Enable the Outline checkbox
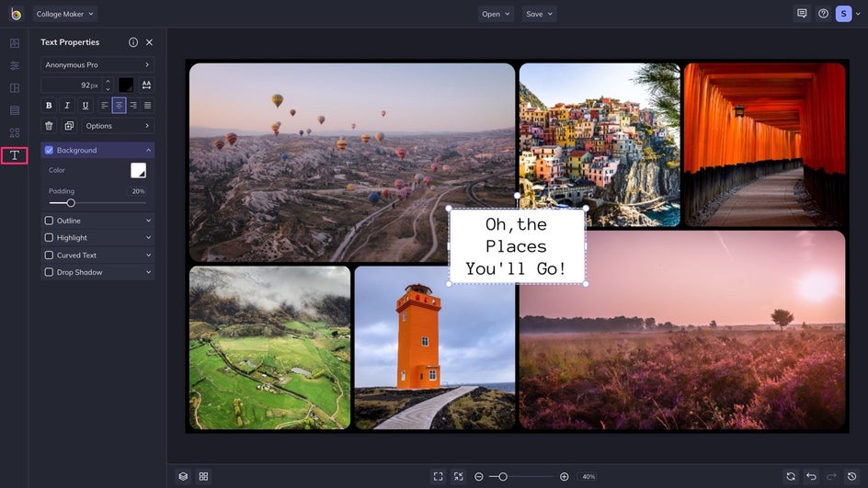Screen dimensions: 868x488 (x=50, y=221)
